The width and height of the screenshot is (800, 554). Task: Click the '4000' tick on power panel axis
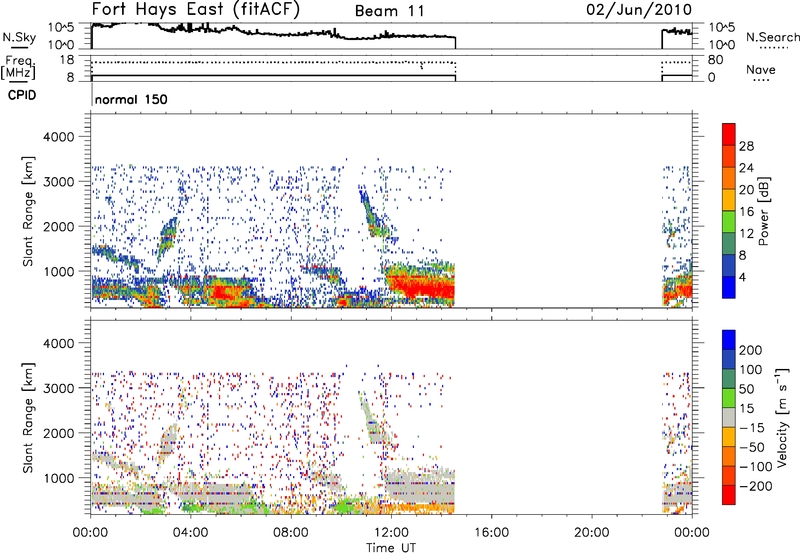(x=58, y=137)
